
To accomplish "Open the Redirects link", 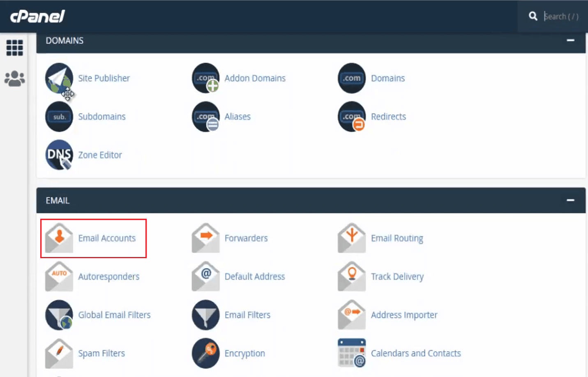I will point(388,117).
